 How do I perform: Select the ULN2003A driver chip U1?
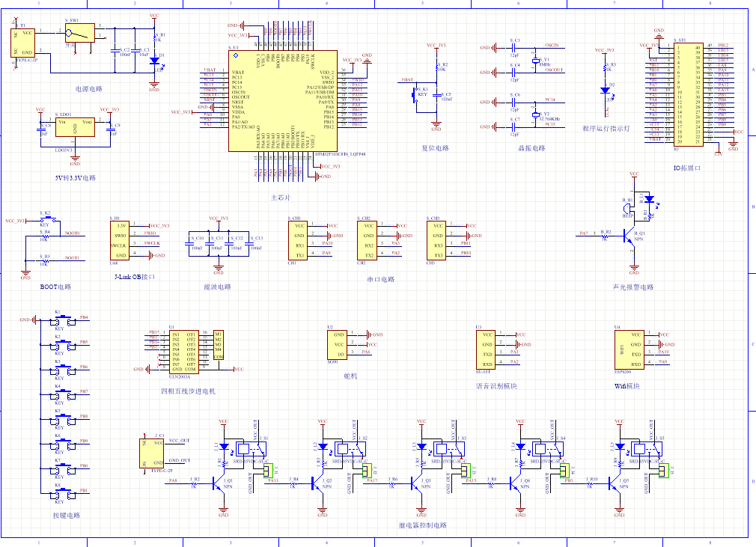click(x=183, y=352)
